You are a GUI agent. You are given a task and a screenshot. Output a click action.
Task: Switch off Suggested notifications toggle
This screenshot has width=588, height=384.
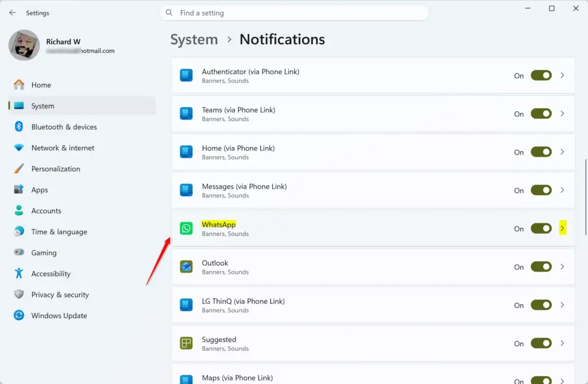coord(541,343)
